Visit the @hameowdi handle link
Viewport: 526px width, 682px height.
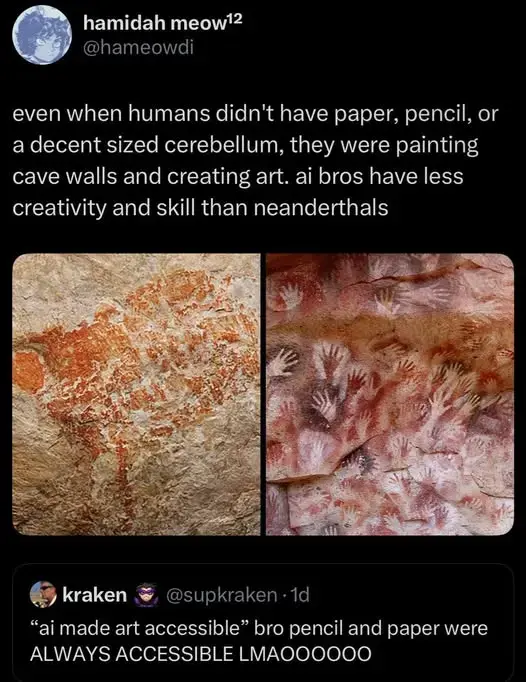138,47
